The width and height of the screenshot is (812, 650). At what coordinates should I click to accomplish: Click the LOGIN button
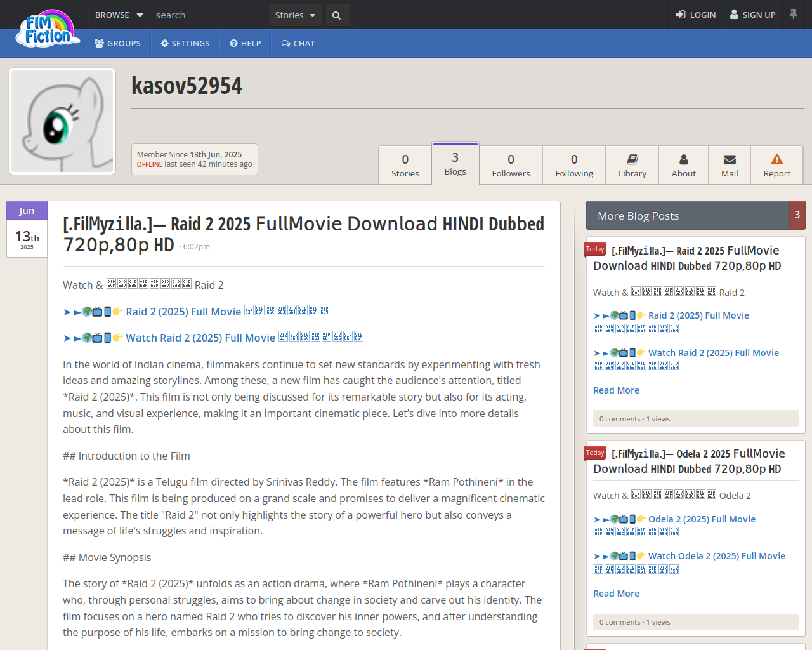coord(695,15)
